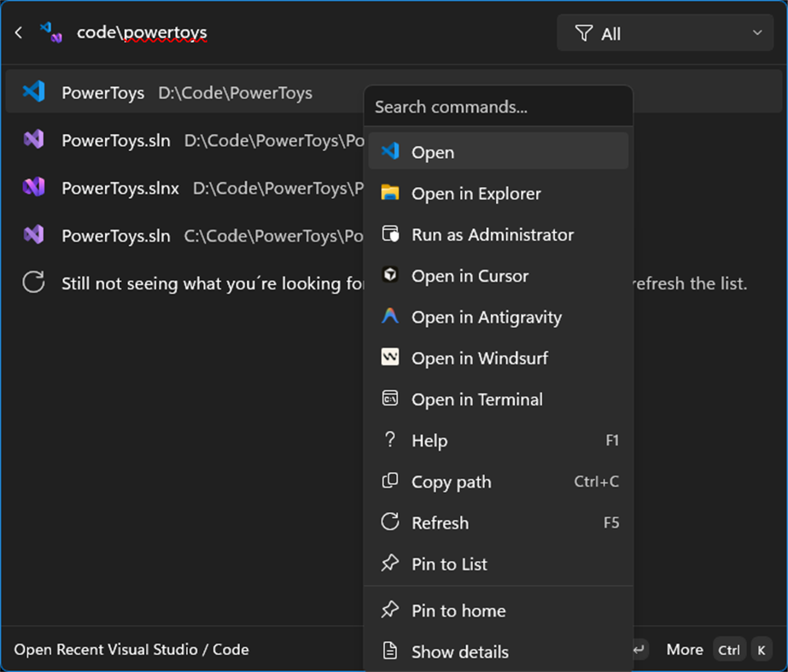Click the search box containing code\powertoys

coord(312,33)
